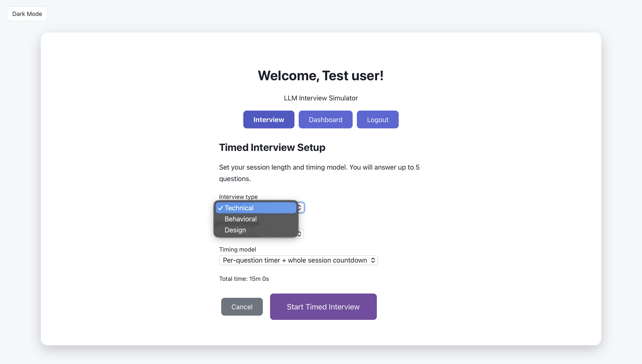This screenshot has width=642, height=364.
Task: Click the Logout button
Action: click(x=377, y=119)
